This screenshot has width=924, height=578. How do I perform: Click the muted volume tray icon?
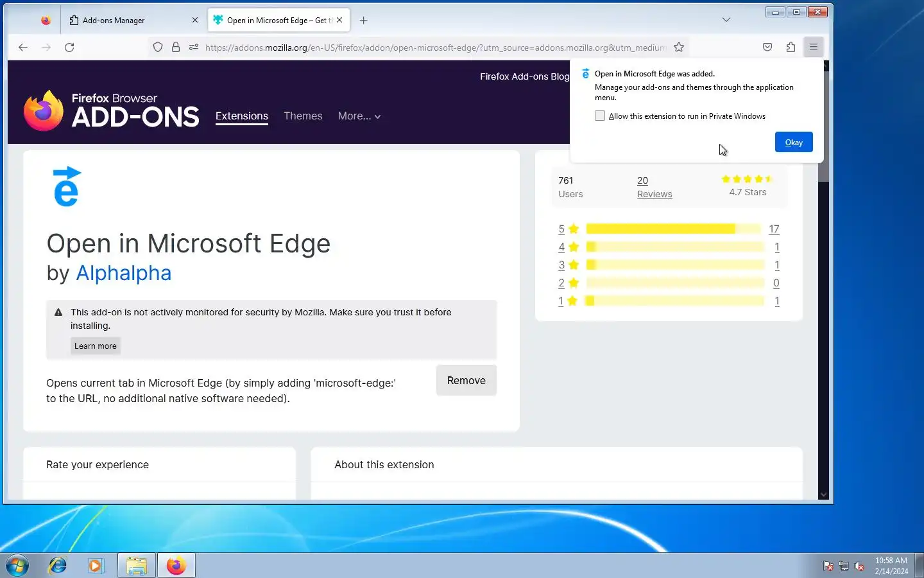click(x=859, y=566)
